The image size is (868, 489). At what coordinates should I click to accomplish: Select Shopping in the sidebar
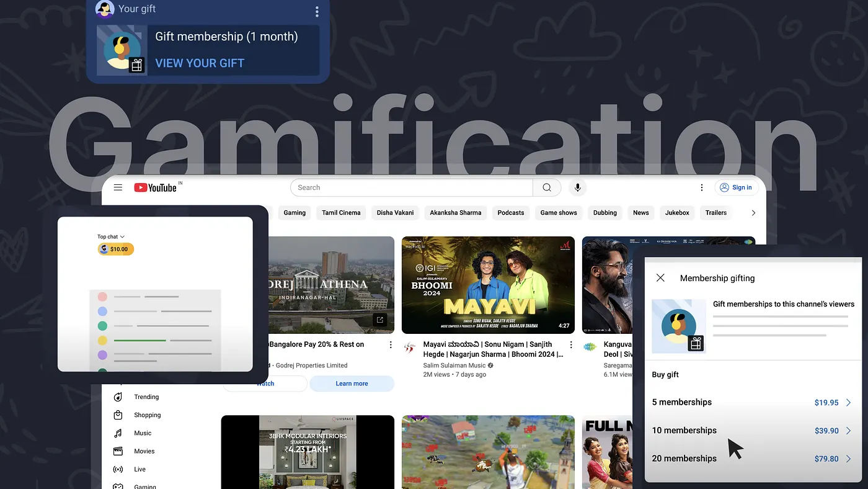click(148, 415)
